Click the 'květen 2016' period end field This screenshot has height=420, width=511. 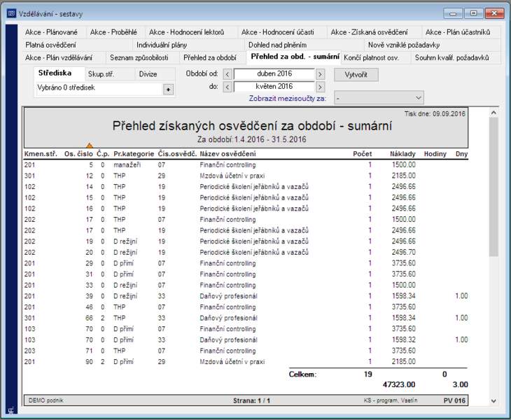pyautogui.click(x=274, y=87)
